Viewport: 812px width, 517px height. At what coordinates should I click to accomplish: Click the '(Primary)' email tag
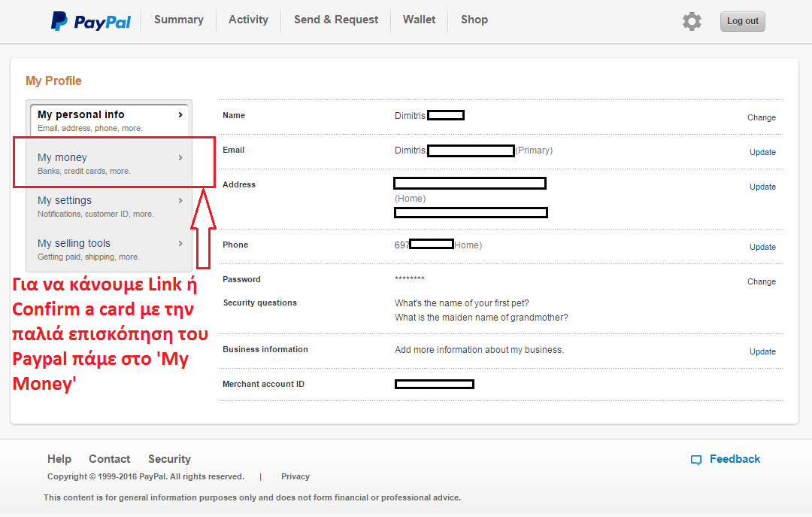(x=534, y=151)
